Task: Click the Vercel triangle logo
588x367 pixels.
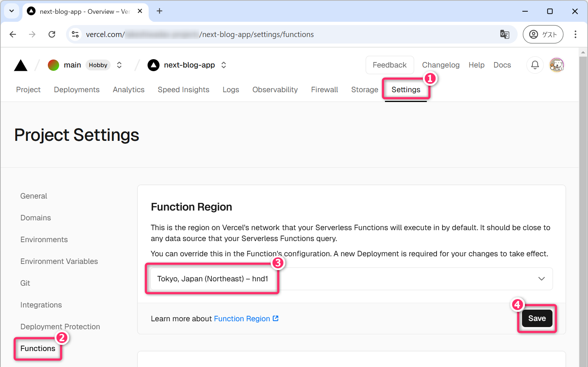Action: click(x=21, y=65)
